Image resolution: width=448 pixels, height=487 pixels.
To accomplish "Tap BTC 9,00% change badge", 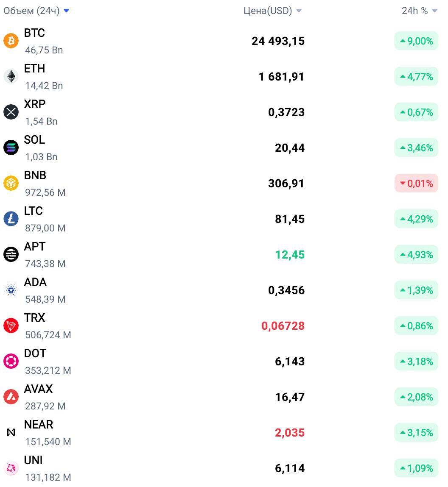I will tap(416, 41).
